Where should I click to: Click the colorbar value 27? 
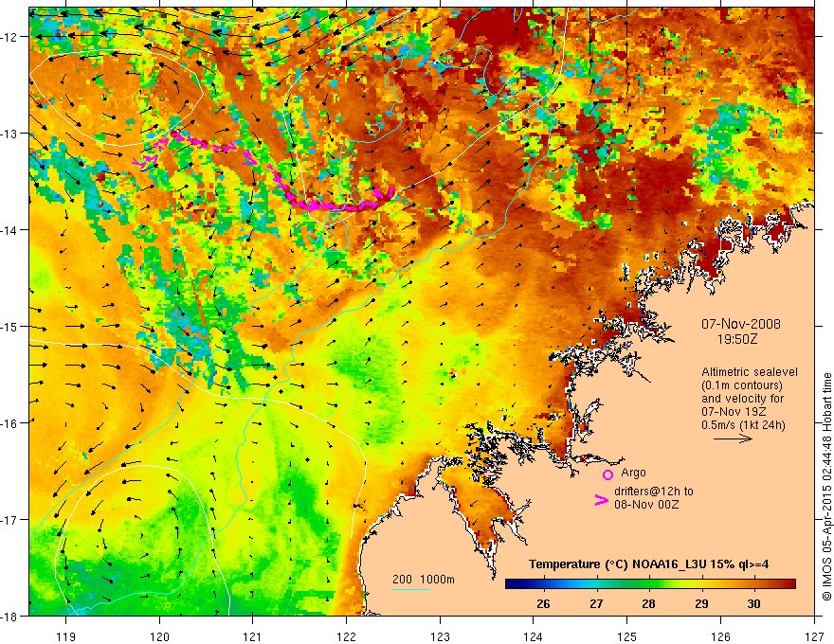point(596,603)
